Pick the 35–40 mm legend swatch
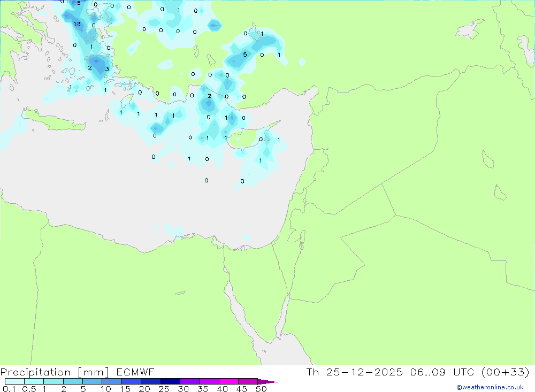535x392 pixels. (x=209, y=381)
